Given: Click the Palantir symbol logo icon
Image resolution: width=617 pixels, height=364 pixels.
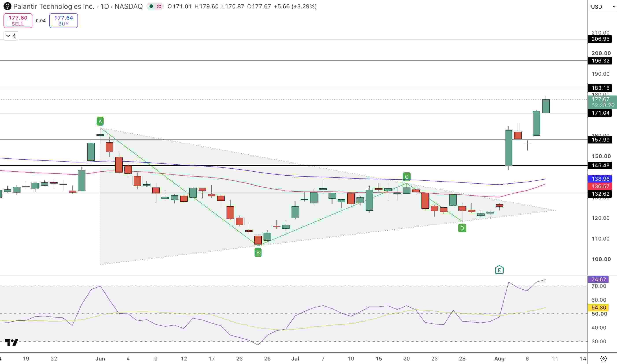Looking at the screenshot, I should tap(7, 6).
